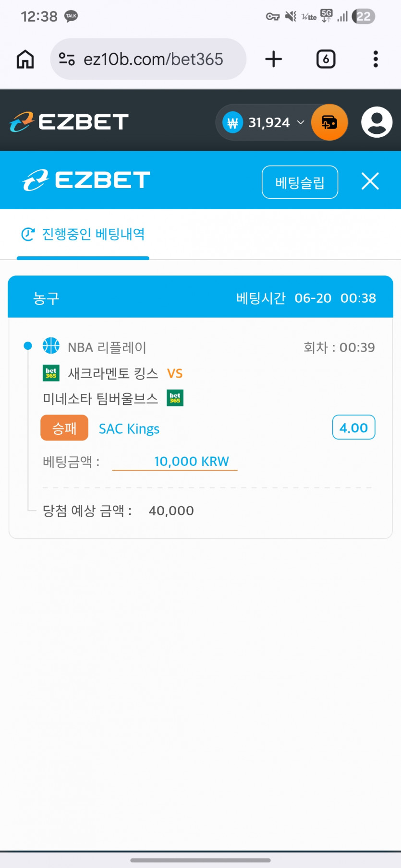Screen dimensions: 401x868
Task: Open the user profile icon
Action: point(377,122)
